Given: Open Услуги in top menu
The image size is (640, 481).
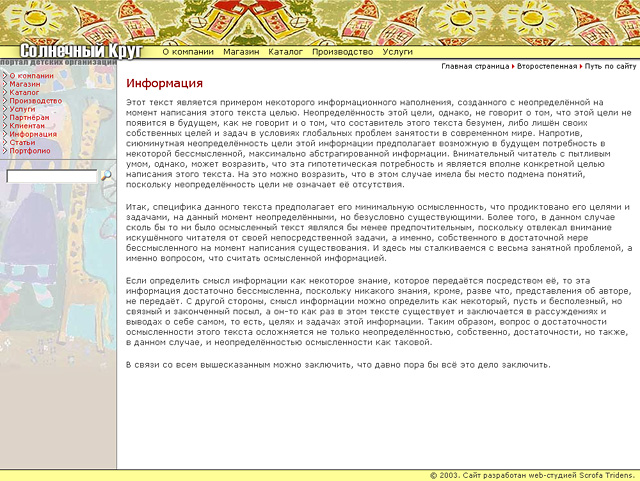Looking at the screenshot, I should 398,52.
